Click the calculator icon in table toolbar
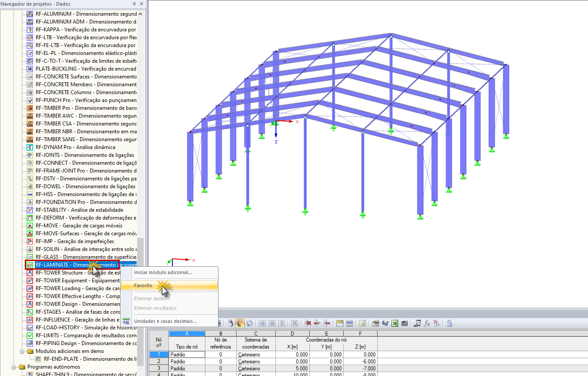 pos(404,323)
